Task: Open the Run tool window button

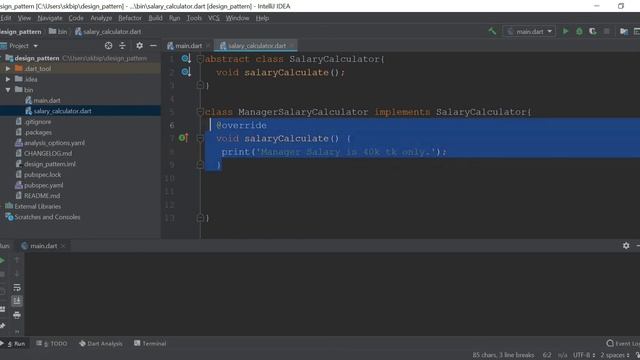Action: (13, 344)
